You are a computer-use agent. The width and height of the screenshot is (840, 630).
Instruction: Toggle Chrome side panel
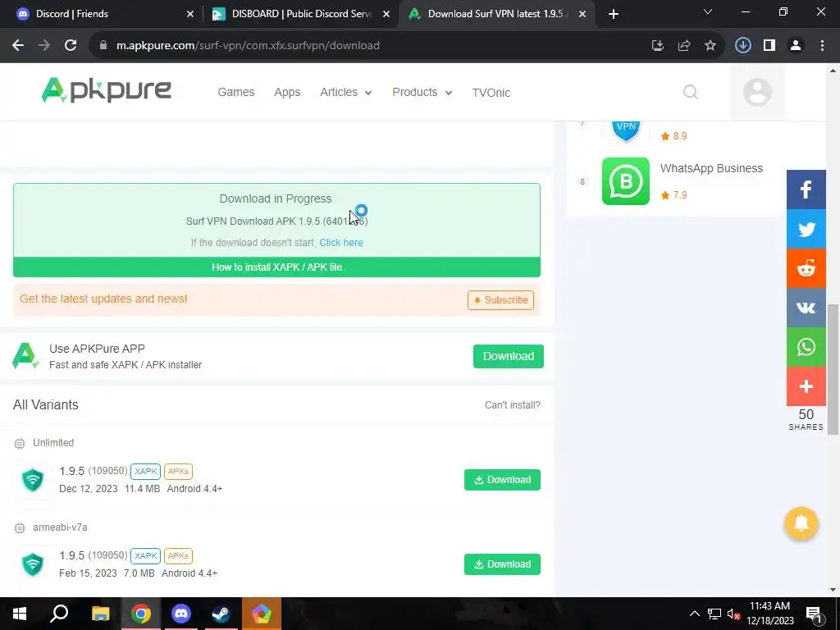tap(769, 46)
